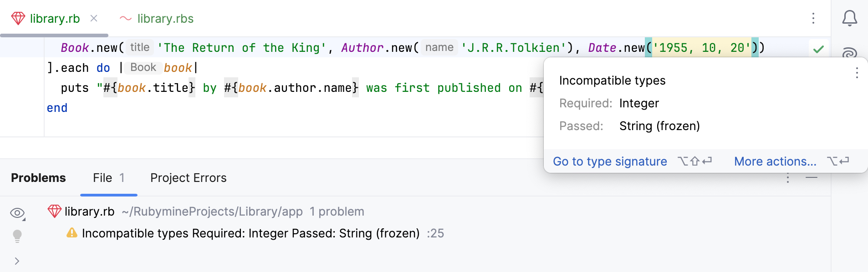Click the ruby gem icon next to library.rb

pyautogui.click(x=55, y=212)
